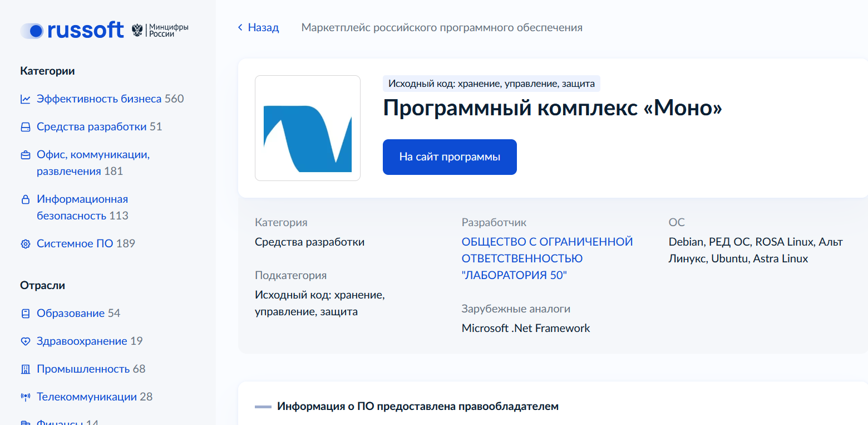Screen dimensions: 868x425
Task: Click the Подкатегория value Исходный код text
Action: (320, 303)
